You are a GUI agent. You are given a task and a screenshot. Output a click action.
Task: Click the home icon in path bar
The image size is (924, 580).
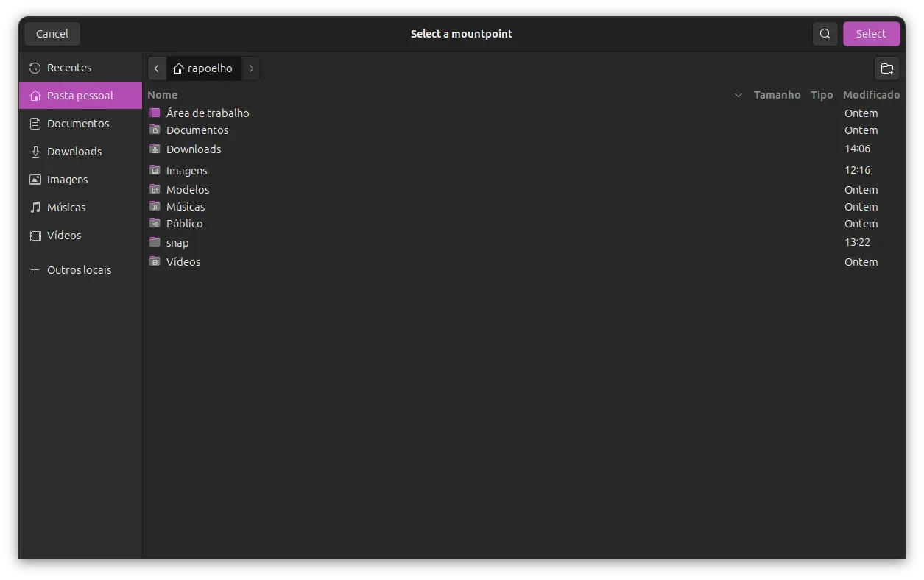pos(179,68)
